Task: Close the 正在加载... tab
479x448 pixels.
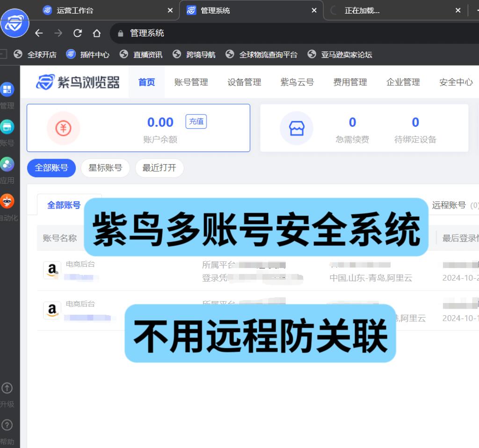Action: (458, 10)
